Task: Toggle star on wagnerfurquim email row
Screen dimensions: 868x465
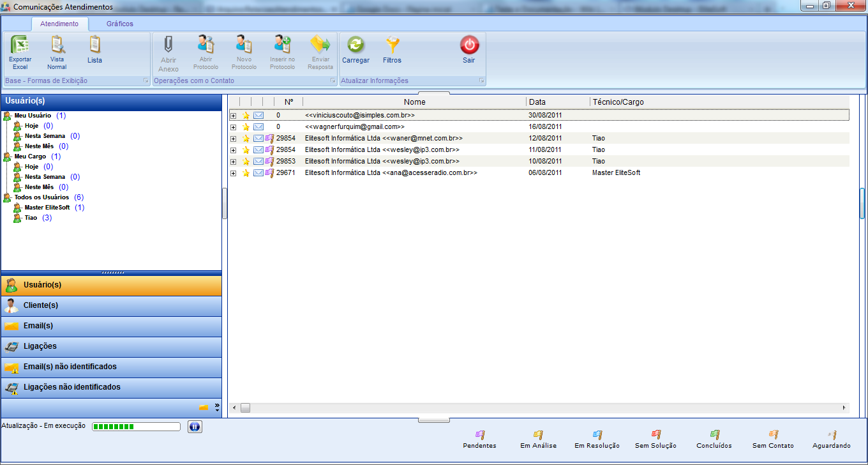Action: 246,127
